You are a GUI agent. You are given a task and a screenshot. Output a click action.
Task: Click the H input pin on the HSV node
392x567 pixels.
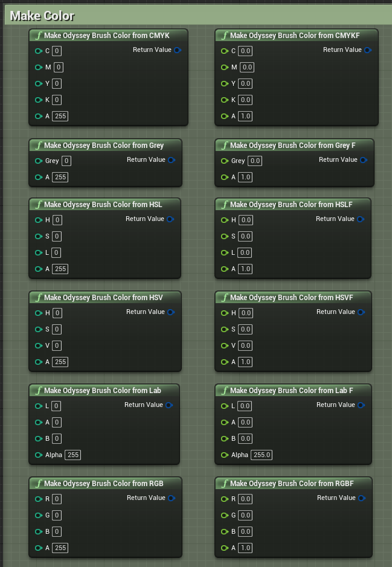pos(39,313)
